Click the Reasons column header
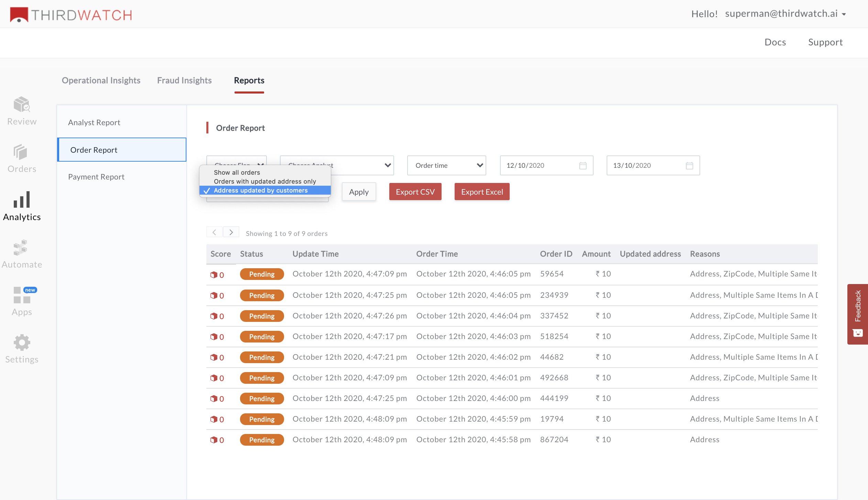This screenshot has width=868, height=500. 705,254
